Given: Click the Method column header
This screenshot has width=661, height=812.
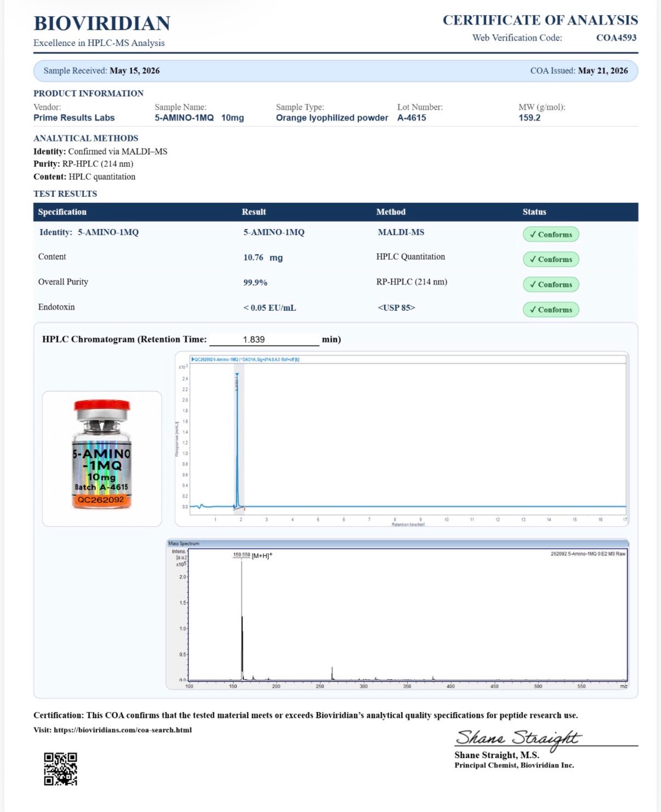Looking at the screenshot, I should click(x=391, y=212).
